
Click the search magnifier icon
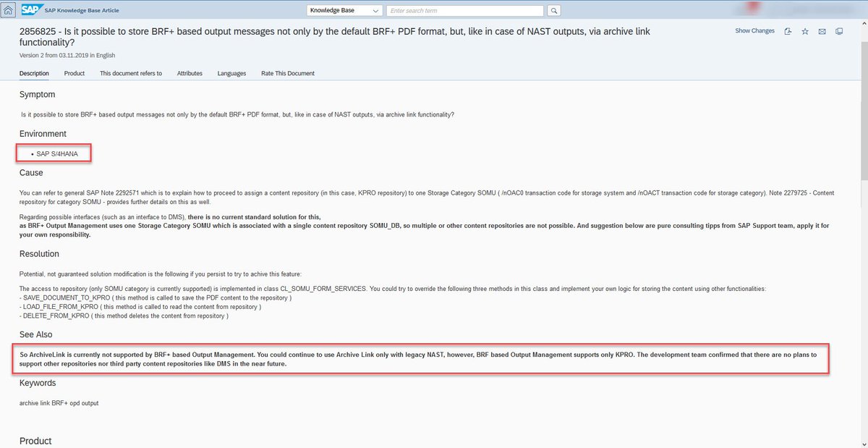pyautogui.click(x=553, y=10)
